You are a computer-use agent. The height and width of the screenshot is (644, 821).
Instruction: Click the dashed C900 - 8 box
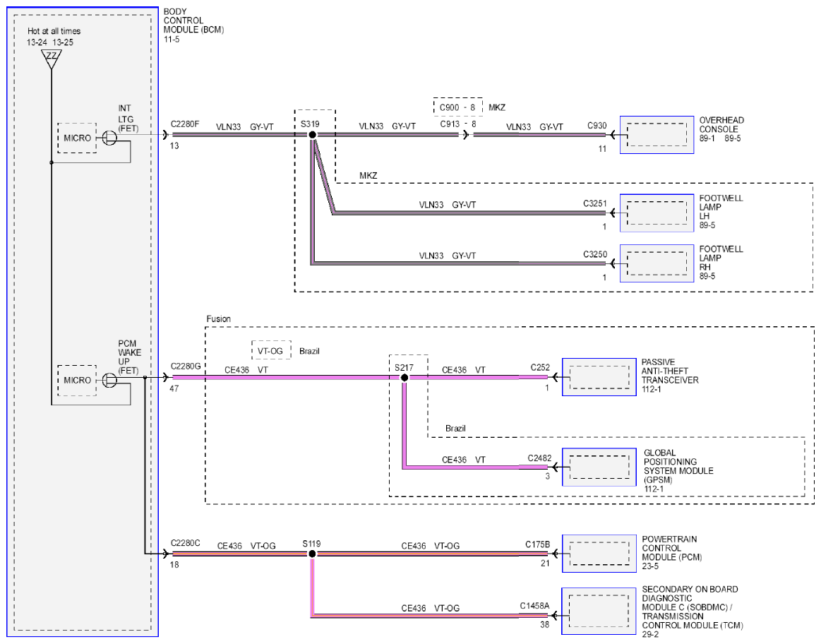[x=457, y=107]
